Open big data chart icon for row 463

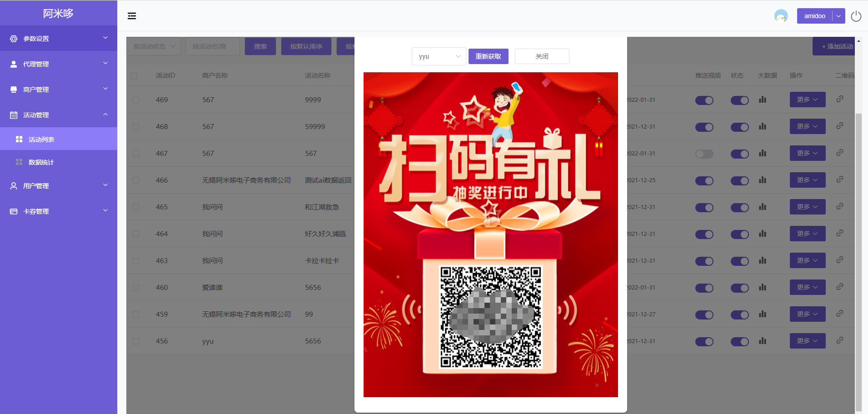tap(763, 260)
